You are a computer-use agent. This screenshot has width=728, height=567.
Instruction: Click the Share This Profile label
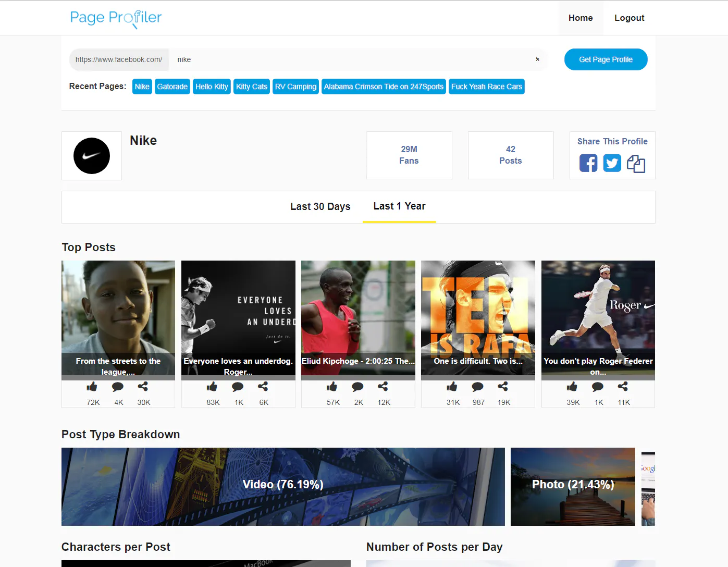[x=612, y=141]
